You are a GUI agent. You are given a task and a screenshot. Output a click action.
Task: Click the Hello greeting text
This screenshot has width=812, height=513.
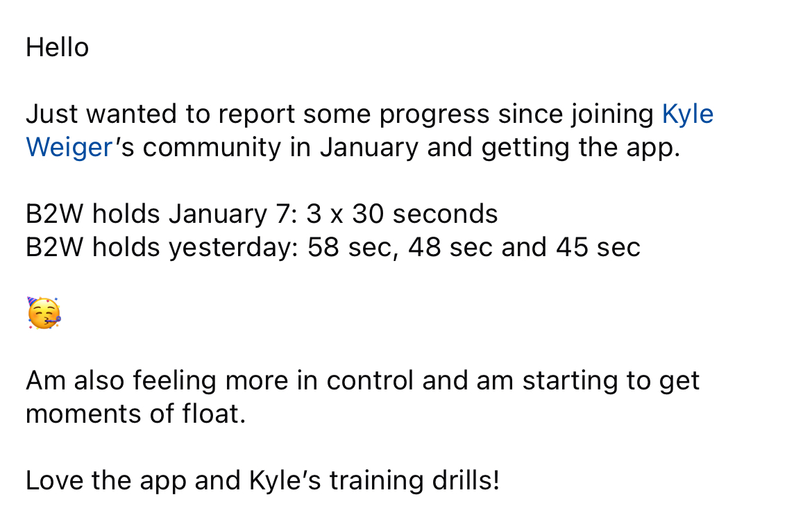[58, 48]
